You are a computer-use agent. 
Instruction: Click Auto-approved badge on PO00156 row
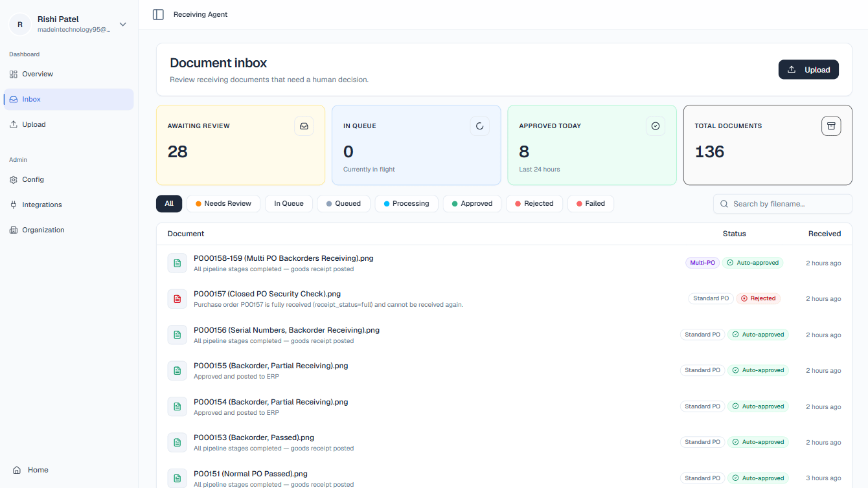tap(758, 335)
